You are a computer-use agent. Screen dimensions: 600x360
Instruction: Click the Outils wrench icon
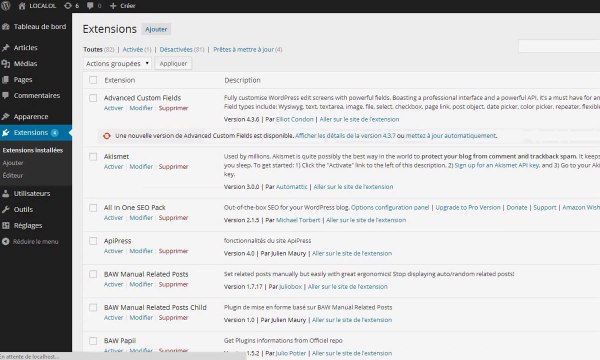[5, 209]
